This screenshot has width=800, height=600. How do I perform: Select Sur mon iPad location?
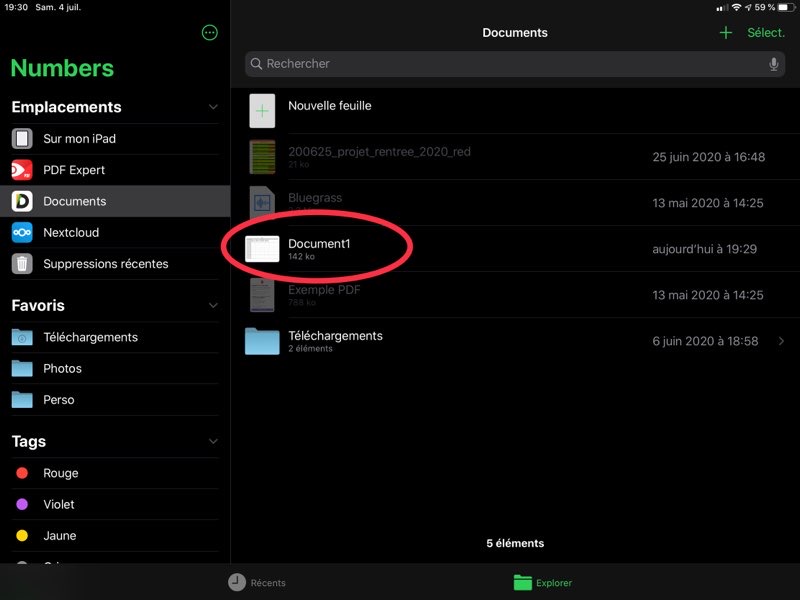[79, 139]
